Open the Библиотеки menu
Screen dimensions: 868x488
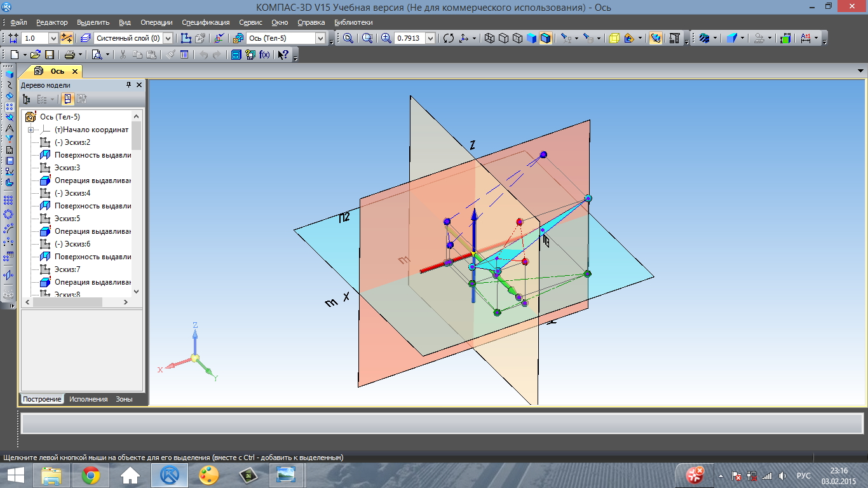click(x=353, y=22)
